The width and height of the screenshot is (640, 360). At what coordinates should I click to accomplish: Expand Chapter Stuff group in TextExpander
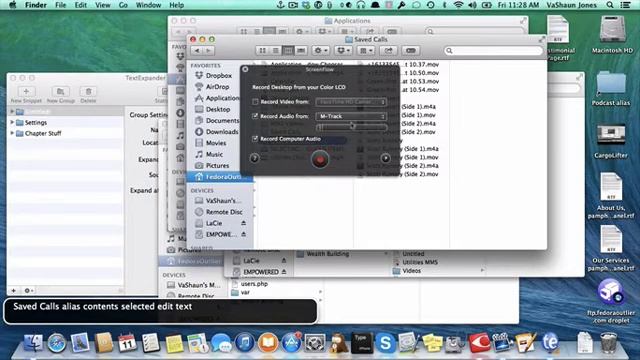click(x=12, y=133)
